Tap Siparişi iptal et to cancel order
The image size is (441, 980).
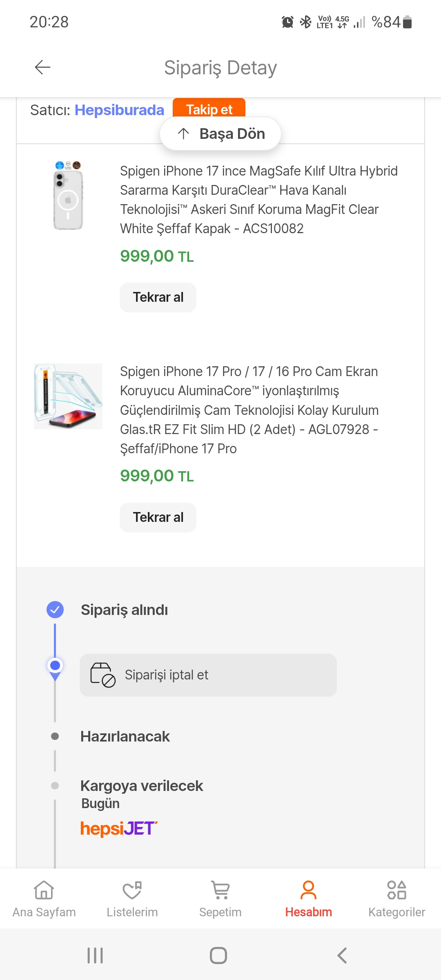208,675
